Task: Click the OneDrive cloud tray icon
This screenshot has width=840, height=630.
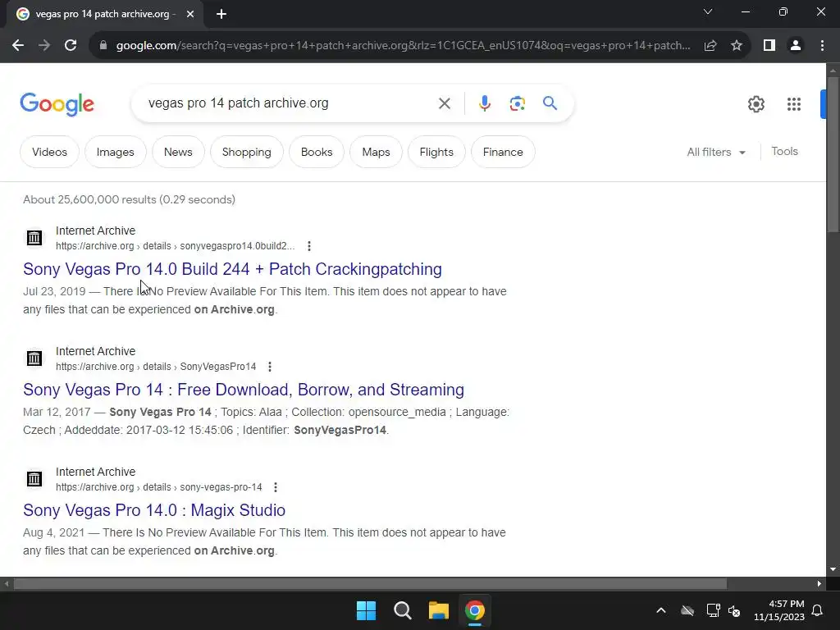Action: pyautogui.click(x=687, y=610)
